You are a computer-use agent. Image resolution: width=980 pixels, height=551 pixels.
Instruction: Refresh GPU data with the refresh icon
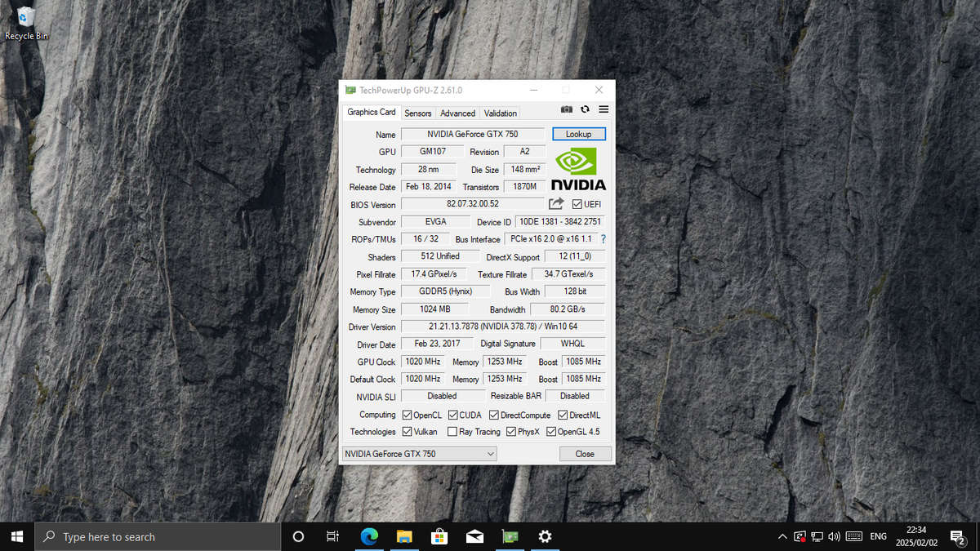585,109
